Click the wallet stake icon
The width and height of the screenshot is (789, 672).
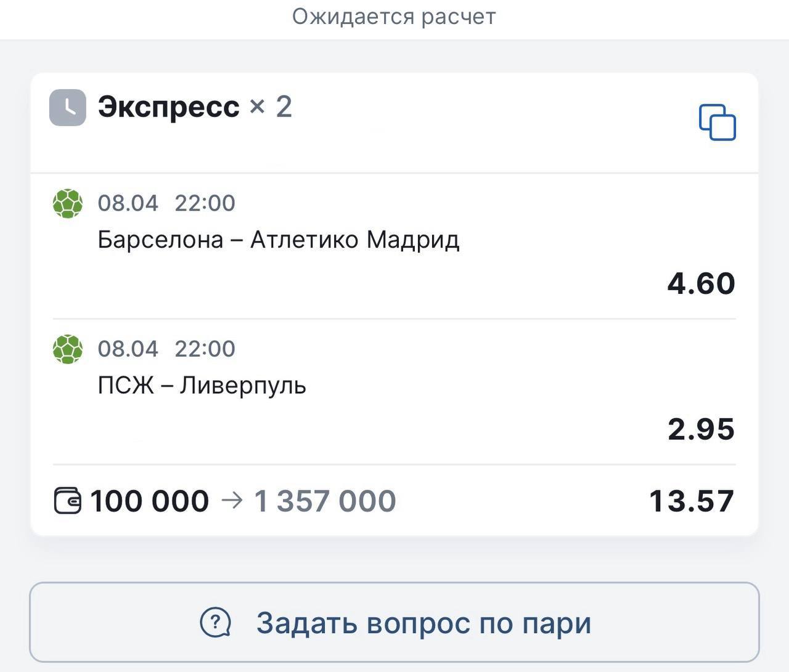[x=67, y=501]
